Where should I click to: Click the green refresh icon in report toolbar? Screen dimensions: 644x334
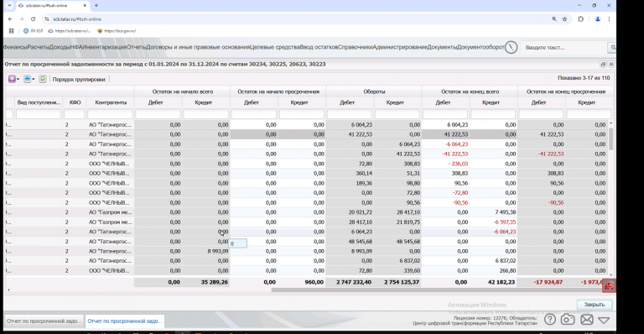pyautogui.click(x=43, y=79)
